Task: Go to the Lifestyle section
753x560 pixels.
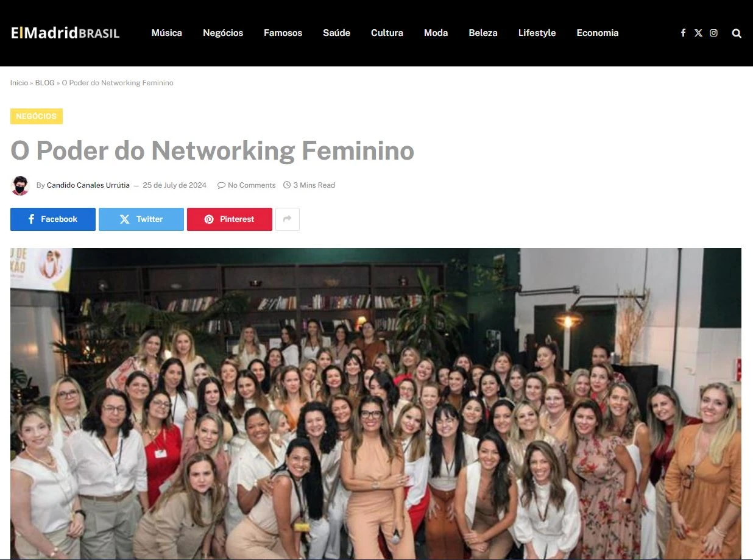Action: 537,33
